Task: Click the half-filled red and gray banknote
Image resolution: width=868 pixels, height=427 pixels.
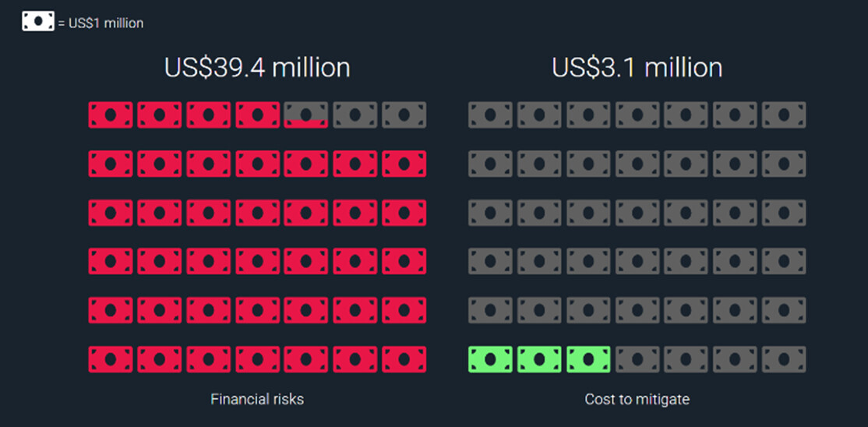Action: point(305,115)
